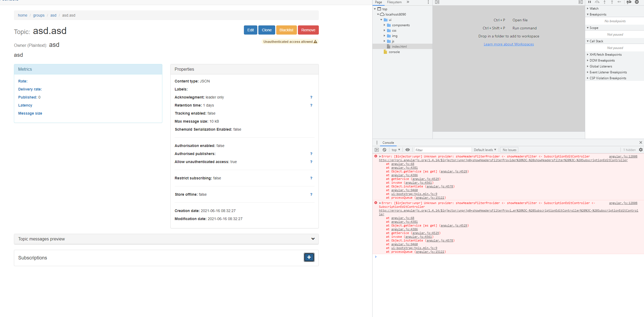The image size is (644, 317).
Task: Open the Default levels dropdown
Action: point(485,150)
